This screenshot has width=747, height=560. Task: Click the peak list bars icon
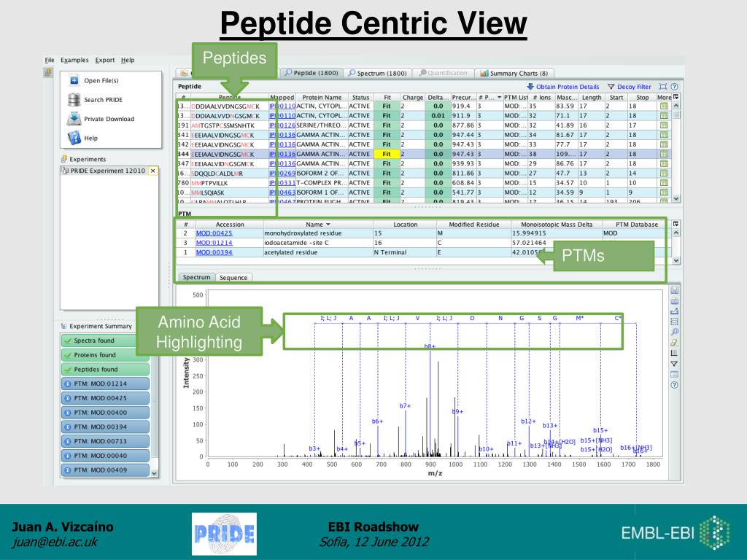pos(674,354)
